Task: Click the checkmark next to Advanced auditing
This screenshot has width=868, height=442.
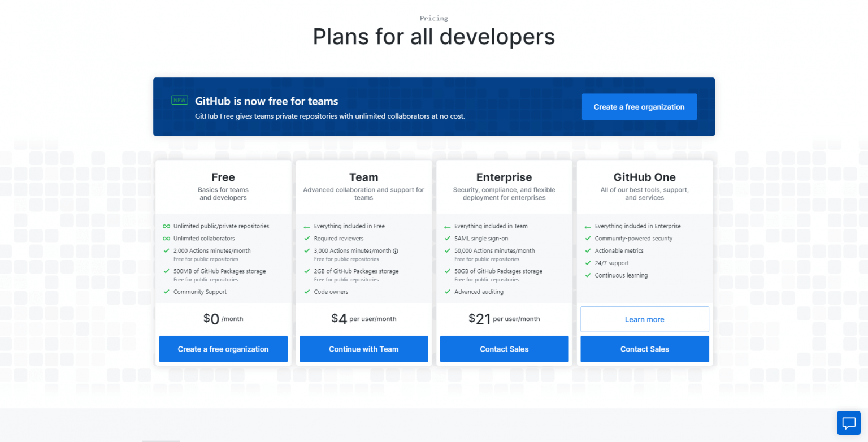Action: pyautogui.click(x=446, y=292)
